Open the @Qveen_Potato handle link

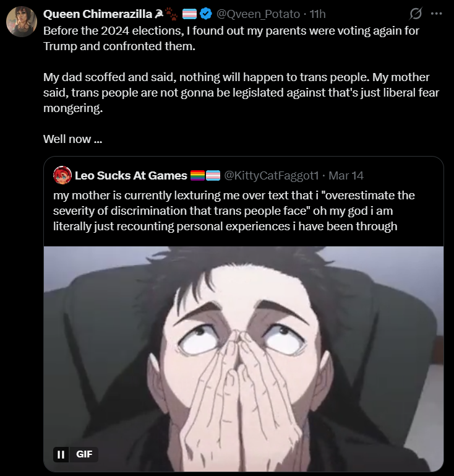(x=258, y=14)
